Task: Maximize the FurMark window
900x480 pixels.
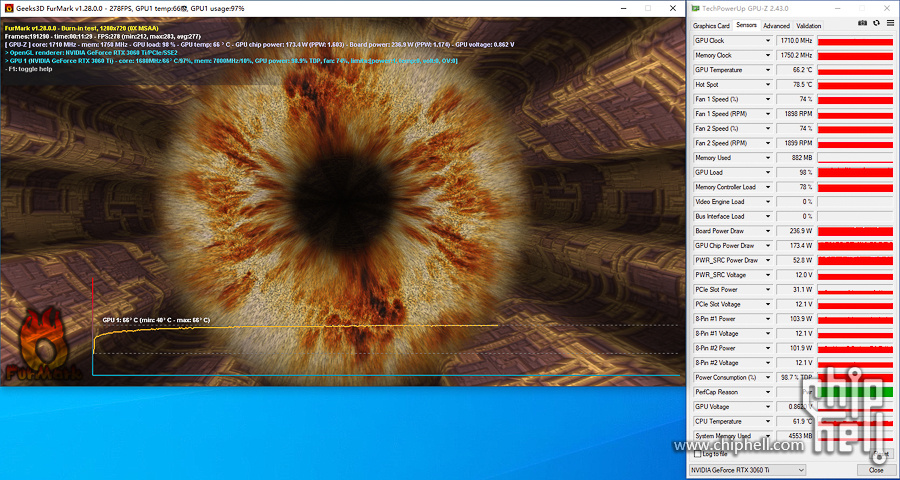Action: pos(648,7)
